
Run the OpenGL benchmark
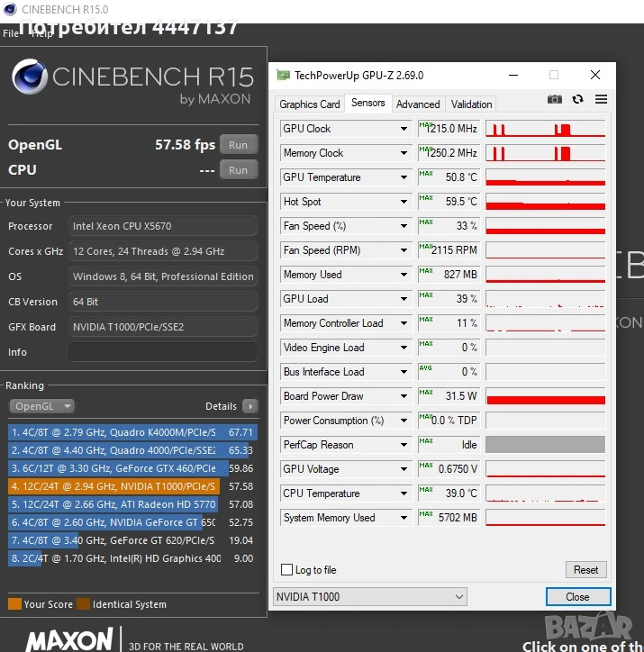(x=238, y=145)
